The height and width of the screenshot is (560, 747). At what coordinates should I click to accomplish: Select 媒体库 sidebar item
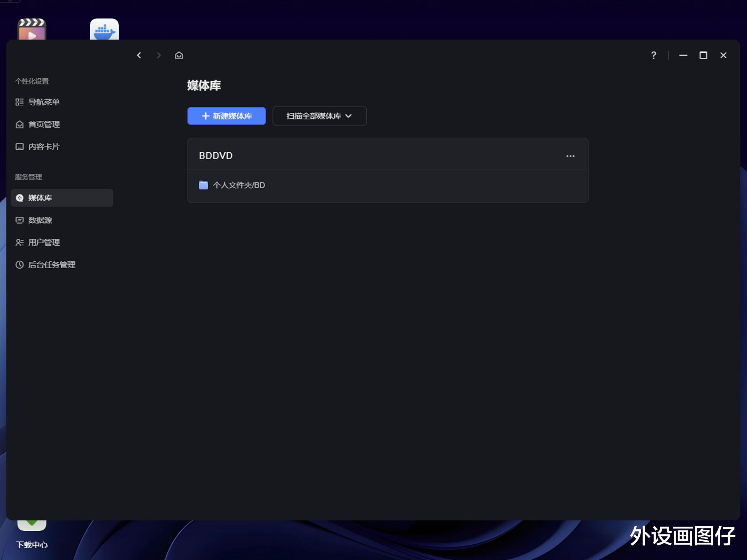click(x=62, y=198)
